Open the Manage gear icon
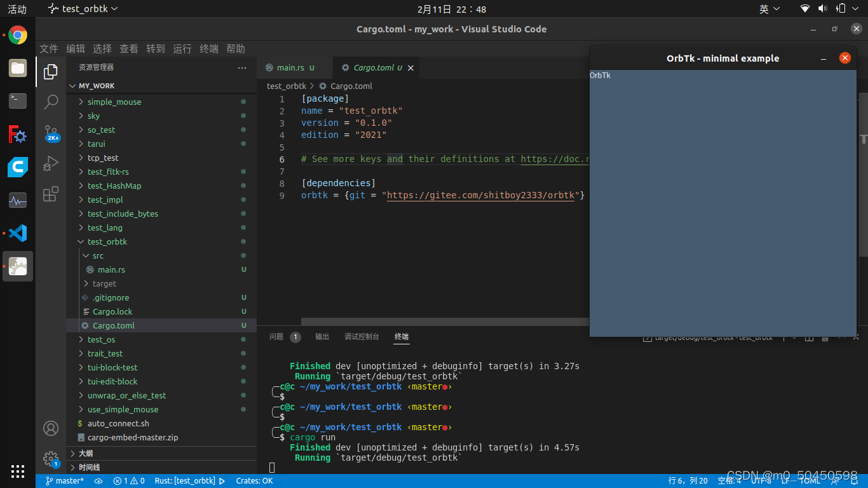This screenshot has height=488, width=868. tap(51, 459)
